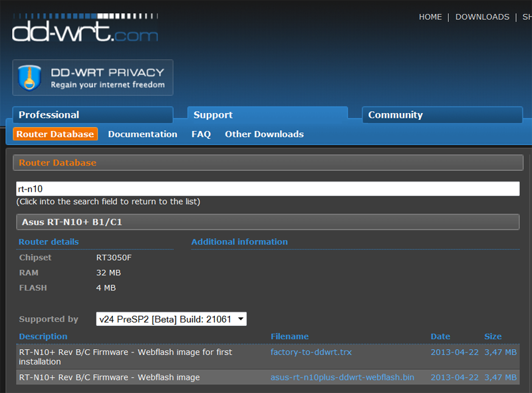The height and width of the screenshot is (393, 532).
Task: Select the Community tab
Action: (x=442, y=115)
